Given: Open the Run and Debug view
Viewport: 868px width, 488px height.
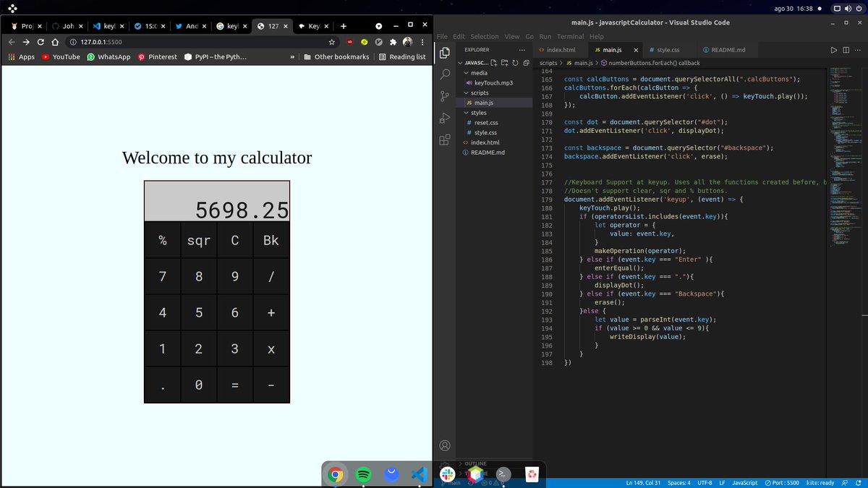Looking at the screenshot, I should 446,118.
